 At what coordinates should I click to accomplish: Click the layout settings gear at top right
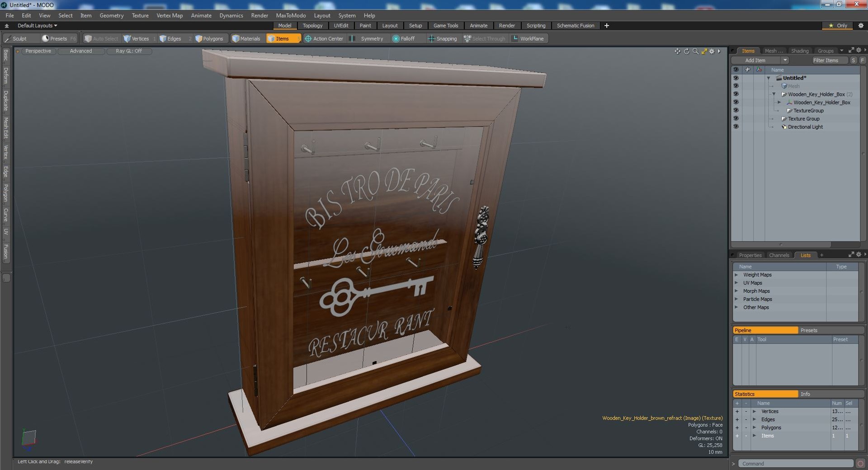point(861,26)
